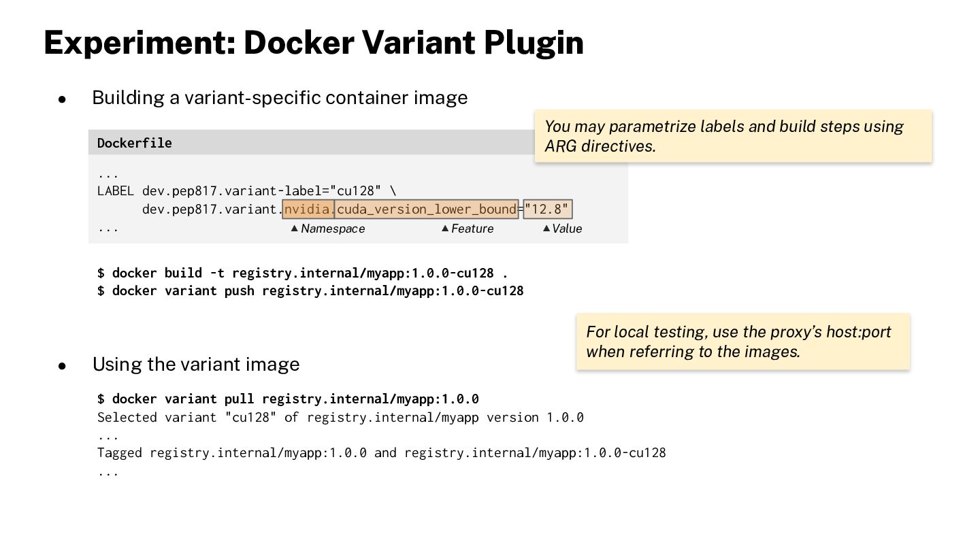Viewport: 980px width, 551px height.
Task: Click the ARG directives yellow note
Action: click(733, 136)
